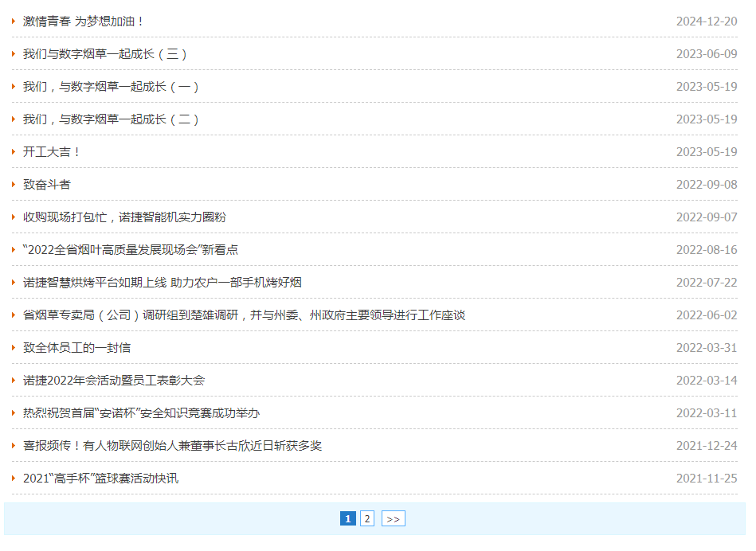Viewport: 756px width, 551px height.
Task: Click the >> next page button
Action: pyautogui.click(x=393, y=519)
